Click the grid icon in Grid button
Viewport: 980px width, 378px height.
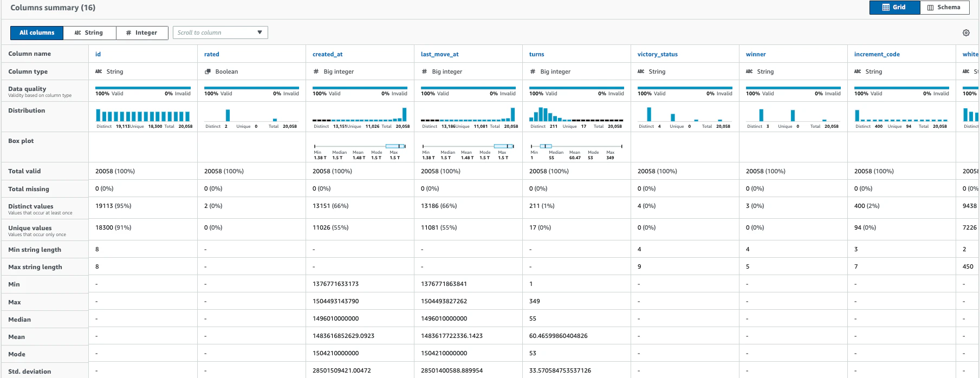pyautogui.click(x=886, y=8)
